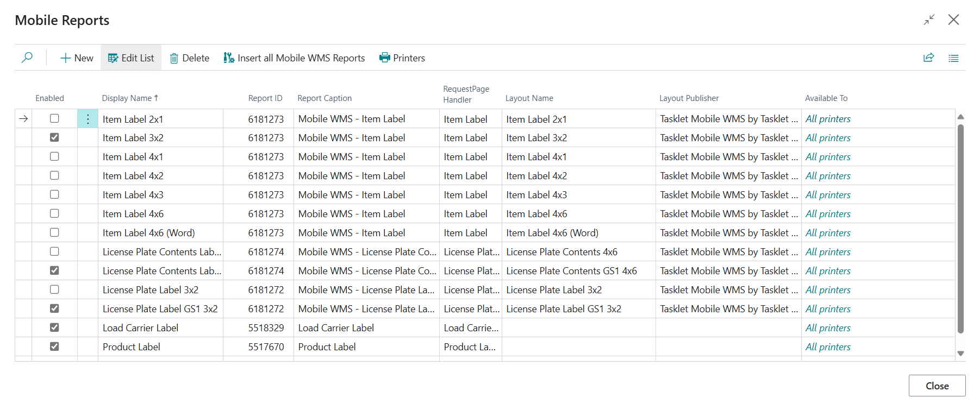Enable the Item Label 4x1 checkbox

point(54,156)
